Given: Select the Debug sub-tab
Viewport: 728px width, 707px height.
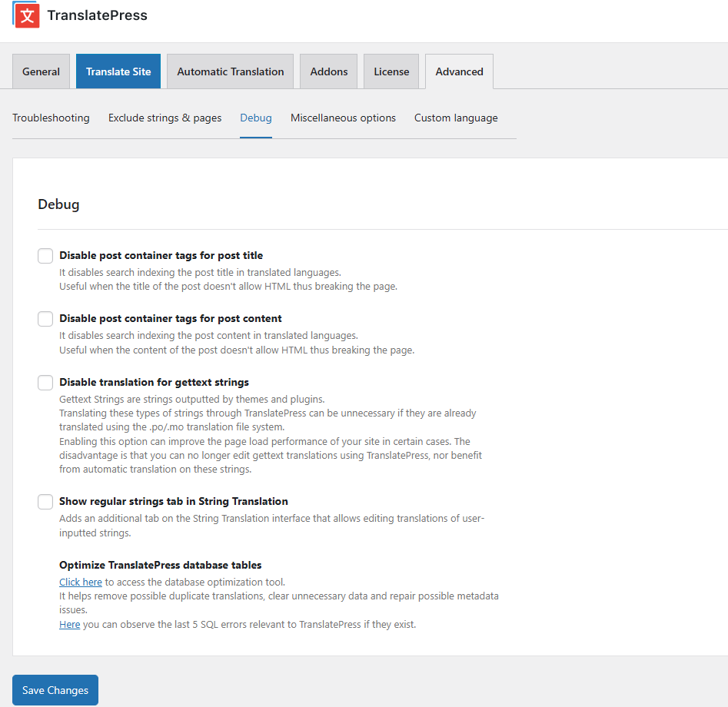Looking at the screenshot, I should coord(256,118).
